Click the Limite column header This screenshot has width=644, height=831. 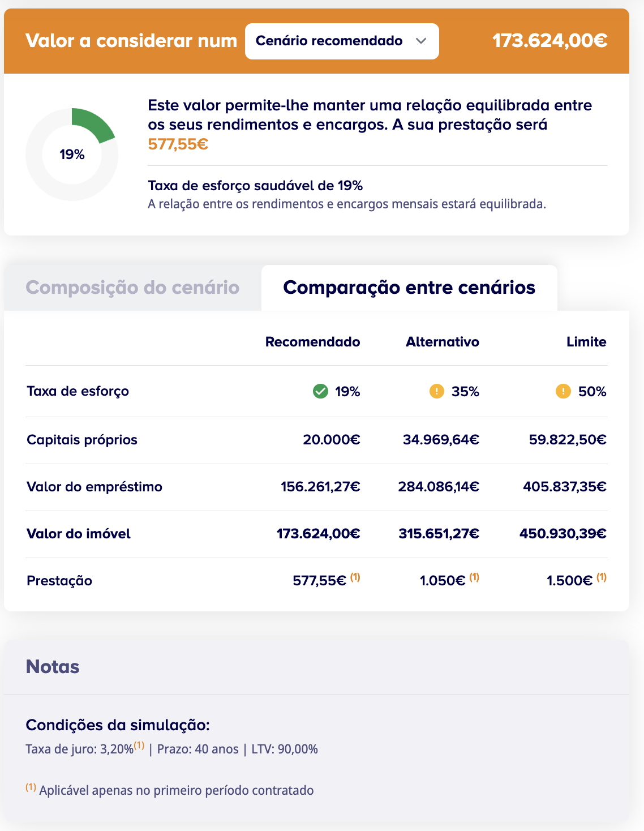[x=586, y=342]
